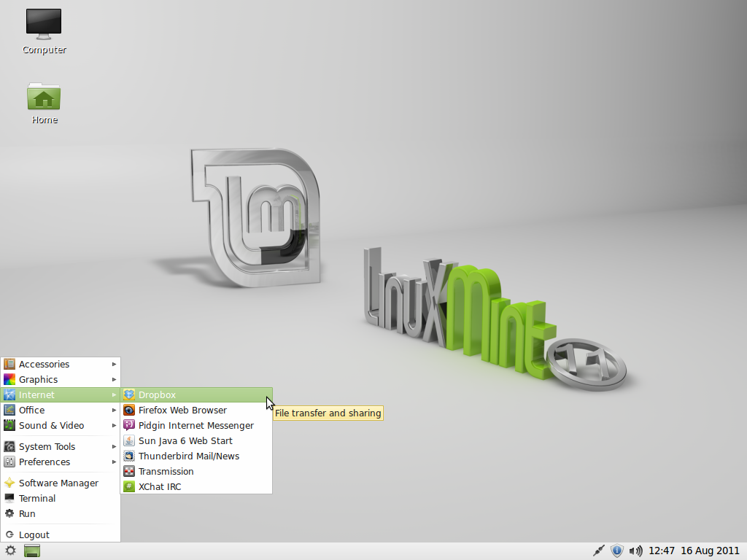Launch XChat IRC entry
Screen dimensions: 747x560
point(196,486)
